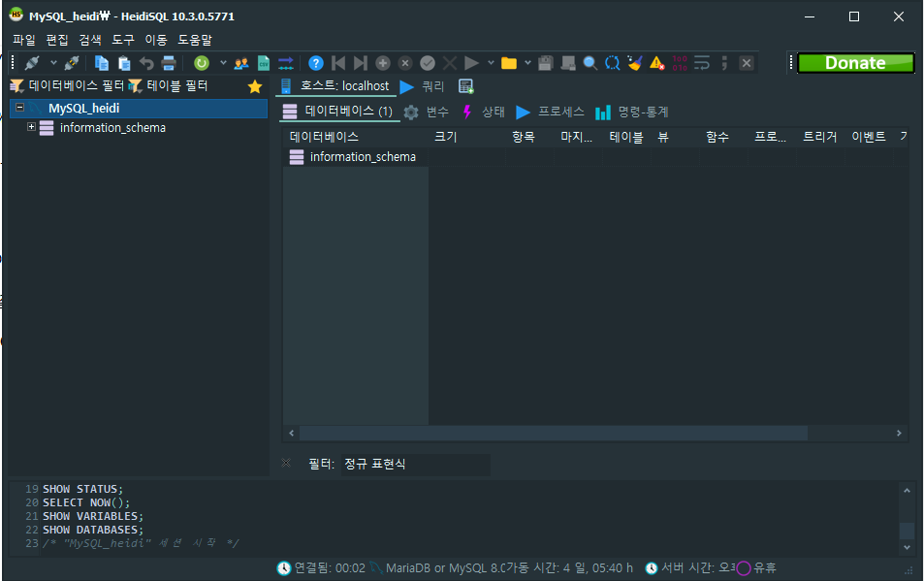
Task: Collapse the MySQL_heidi tree node
Action: 19,108
